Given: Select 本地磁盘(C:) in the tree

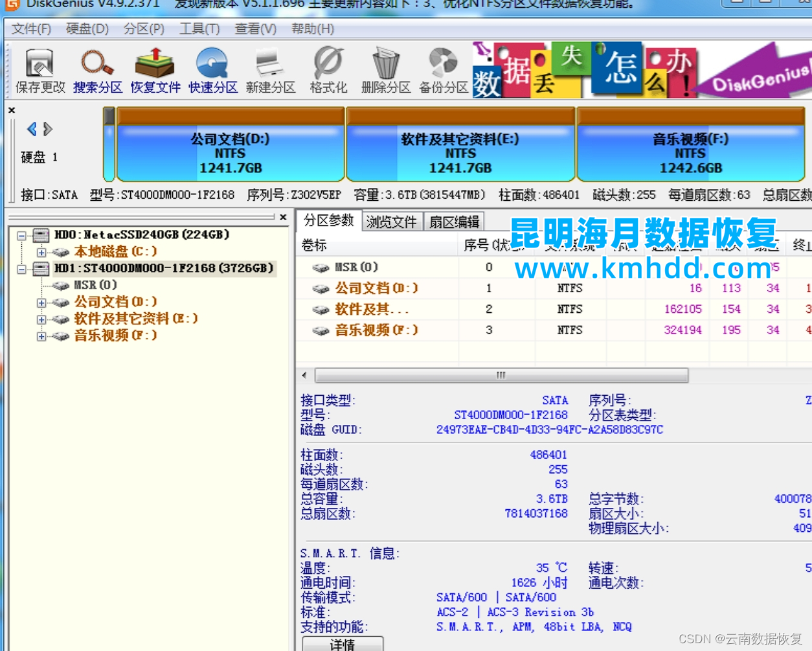Looking at the screenshot, I should tap(115, 251).
